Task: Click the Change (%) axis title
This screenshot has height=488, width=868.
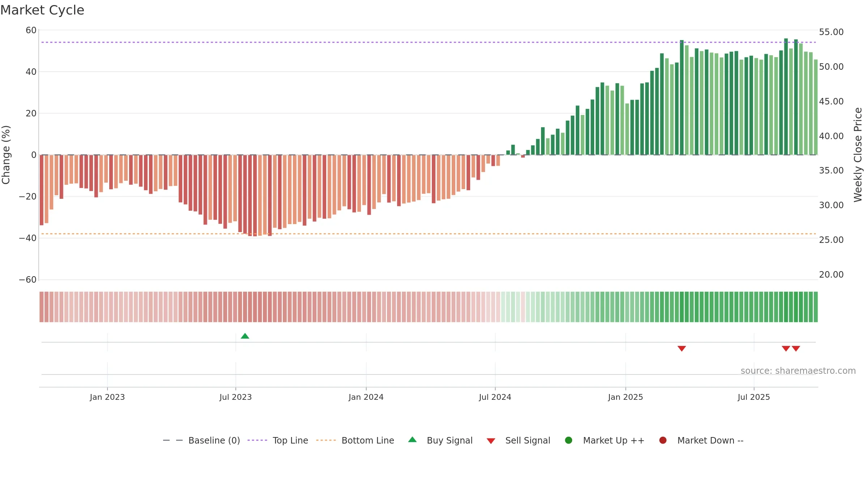Action: click(x=6, y=155)
